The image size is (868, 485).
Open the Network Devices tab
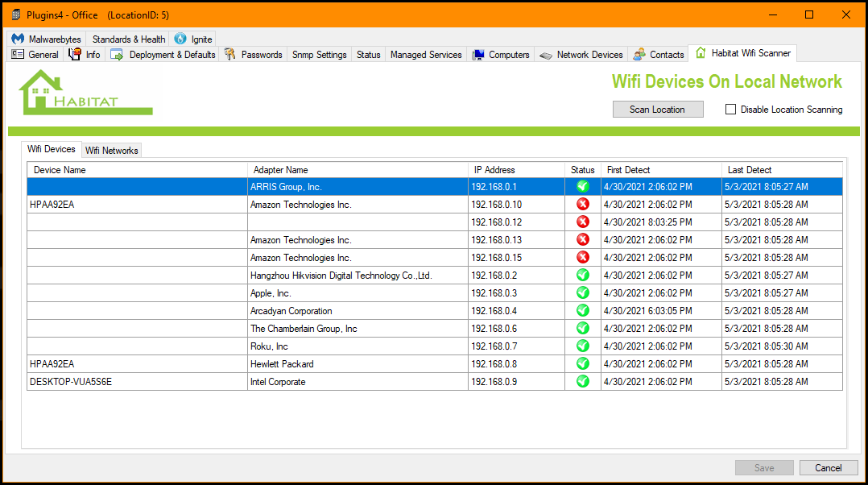[x=581, y=55]
